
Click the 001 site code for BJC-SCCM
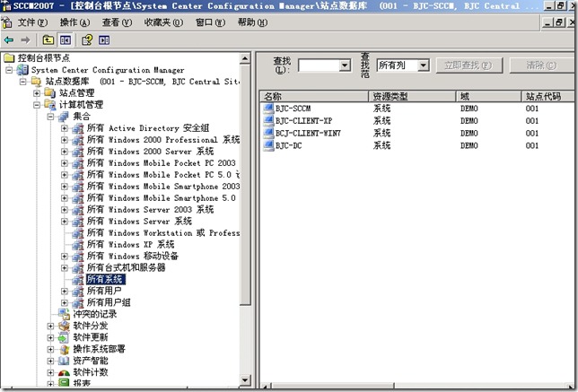pyautogui.click(x=532, y=109)
